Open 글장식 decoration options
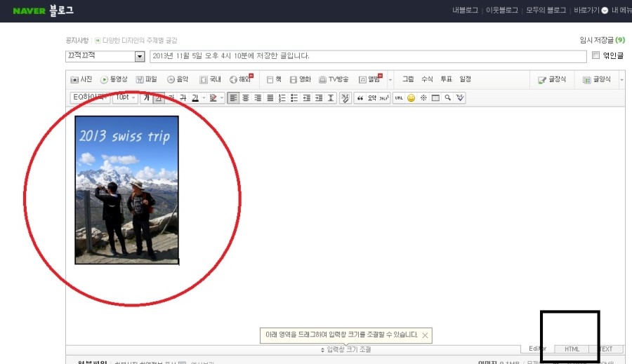The image size is (632, 364). point(552,80)
